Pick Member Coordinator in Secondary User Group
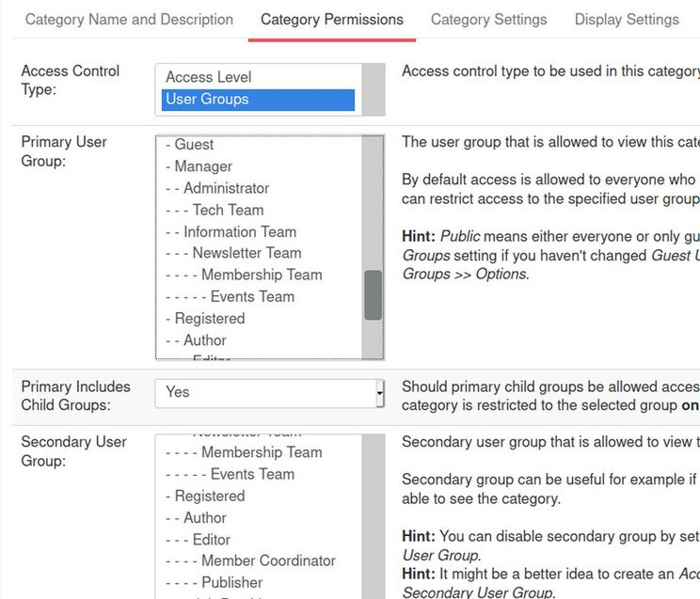The image size is (700, 599). pos(268,560)
